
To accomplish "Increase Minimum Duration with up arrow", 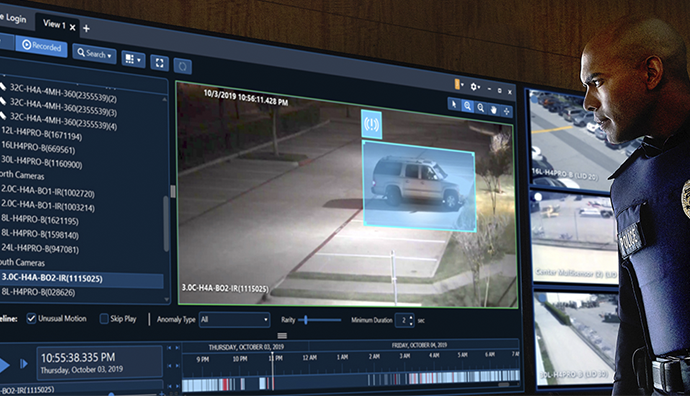I will (x=411, y=317).
